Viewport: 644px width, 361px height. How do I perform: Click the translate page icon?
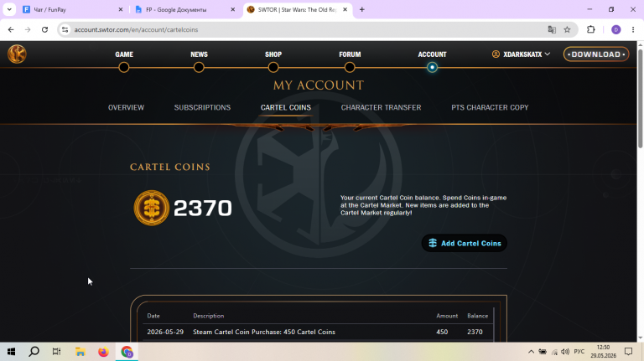(552, 29)
